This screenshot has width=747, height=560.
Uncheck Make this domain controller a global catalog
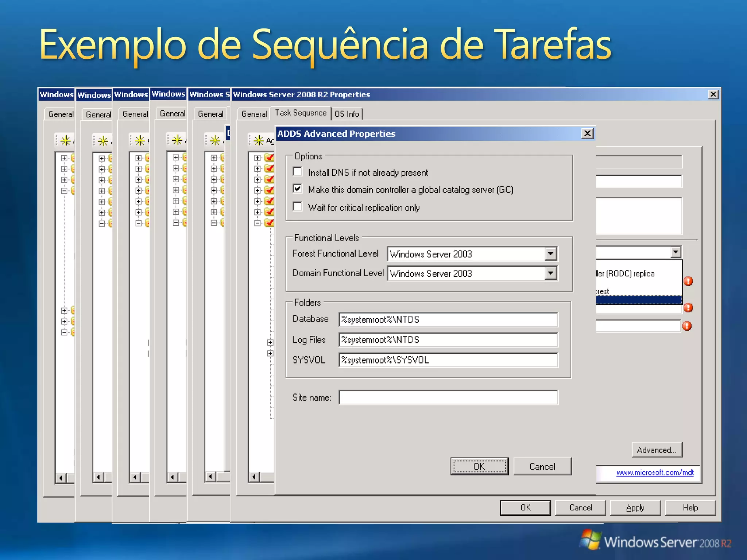click(x=298, y=189)
